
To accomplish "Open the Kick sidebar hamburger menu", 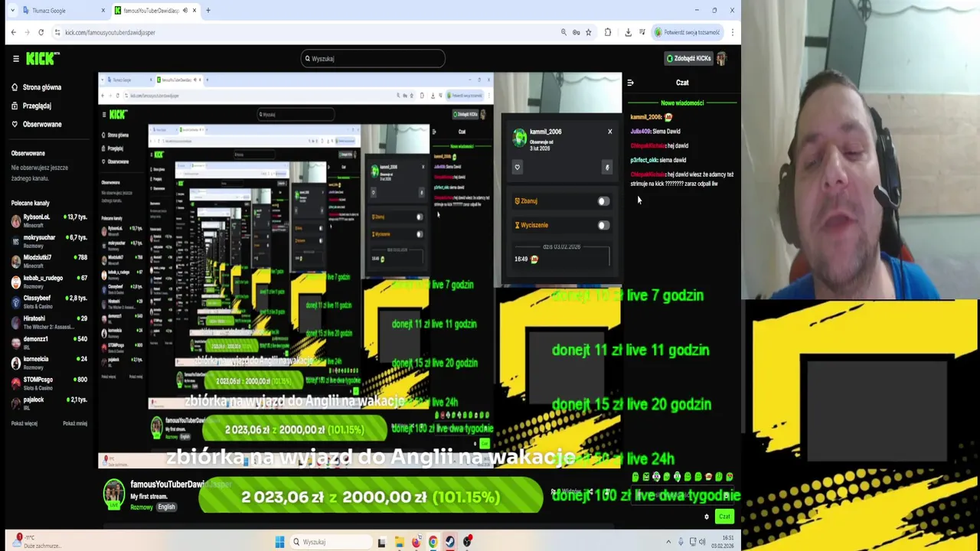I will (15, 58).
